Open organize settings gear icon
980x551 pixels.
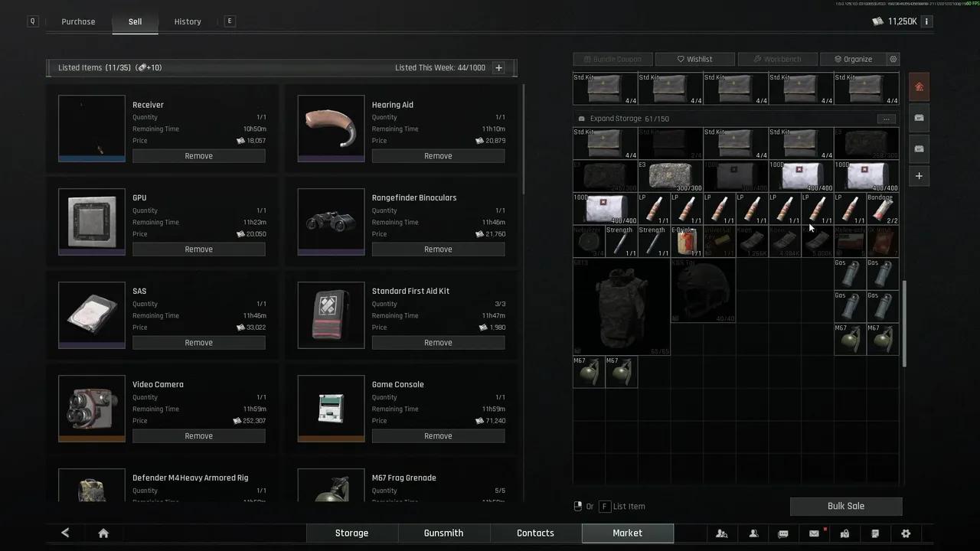893,59
